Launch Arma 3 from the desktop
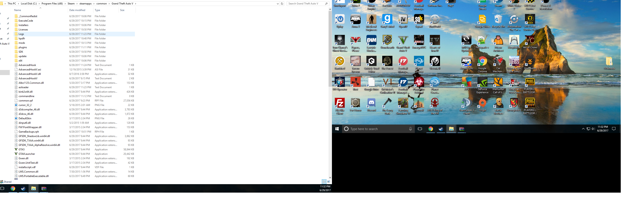 (x=355, y=21)
